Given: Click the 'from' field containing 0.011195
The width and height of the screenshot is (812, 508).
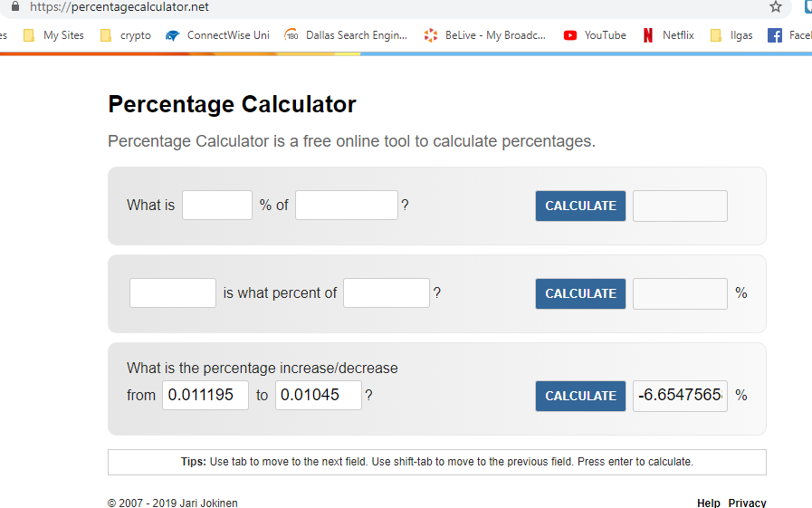Looking at the screenshot, I should [205, 396].
